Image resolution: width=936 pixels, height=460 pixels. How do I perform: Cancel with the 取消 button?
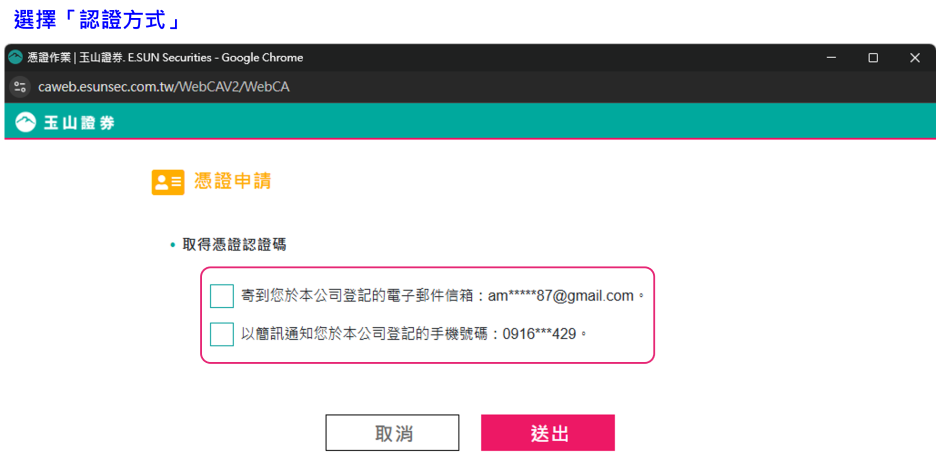pyautogui.click(x=392, y=433)
